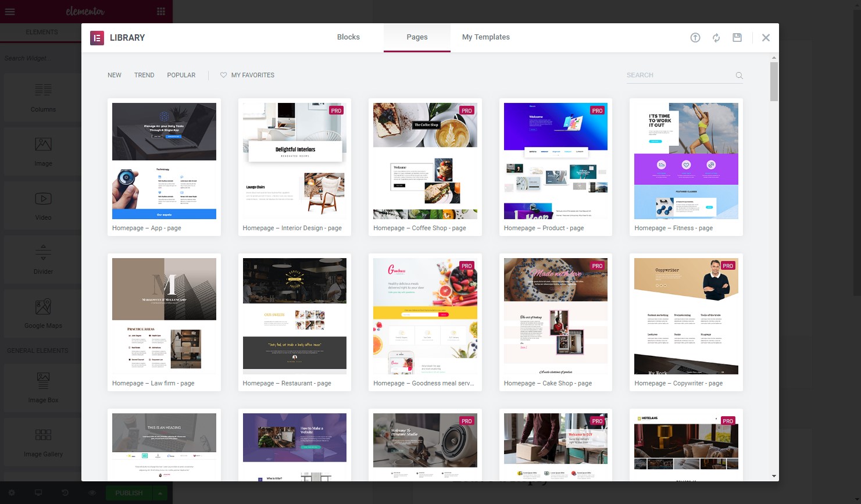Select the Columns widget
861x504 pixels.
(x=43, y=96)
